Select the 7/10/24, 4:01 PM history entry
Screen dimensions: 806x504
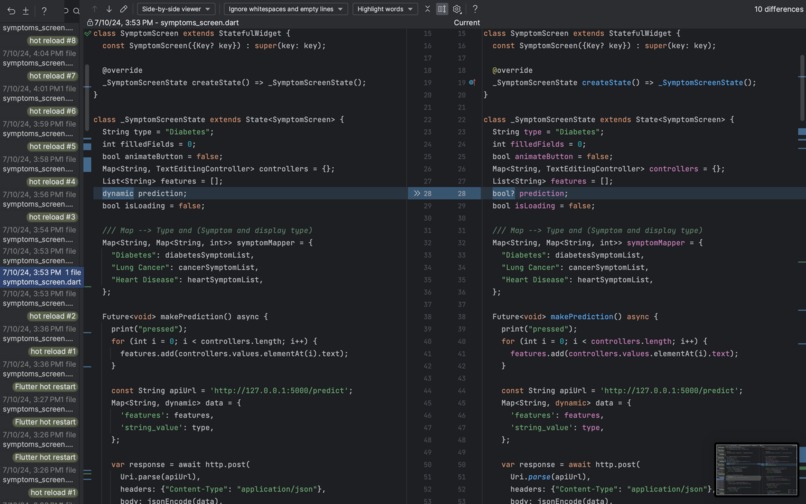click(x=39, y=93)
